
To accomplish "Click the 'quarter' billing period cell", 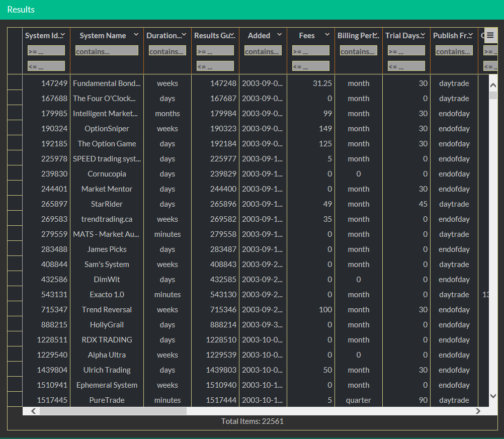I will (x=359, y=400).
